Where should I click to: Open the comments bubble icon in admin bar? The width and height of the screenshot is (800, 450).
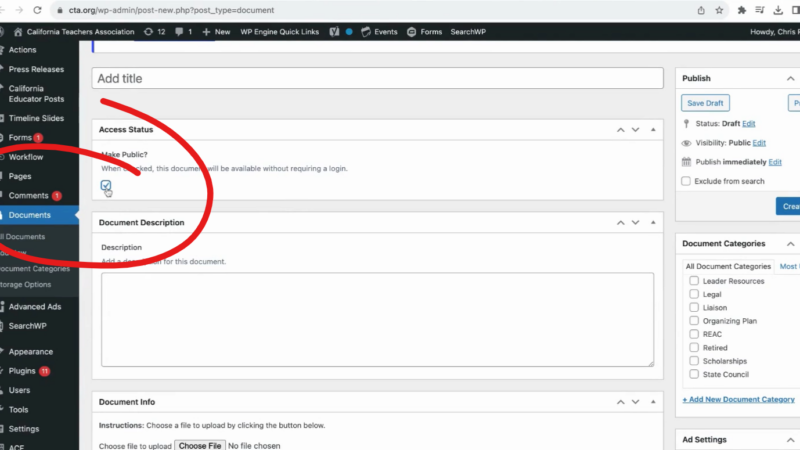(x=179, y=32)
